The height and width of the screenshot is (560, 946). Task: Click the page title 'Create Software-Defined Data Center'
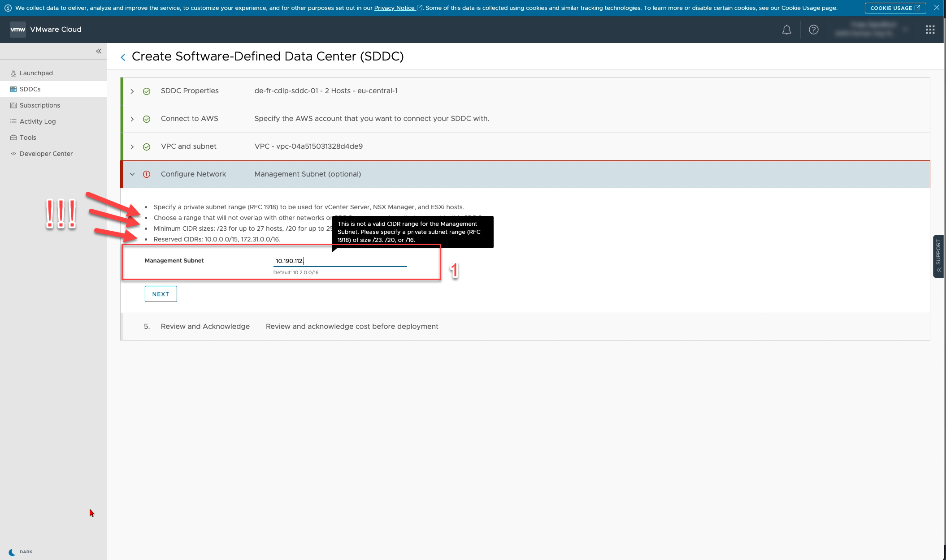pyautogui.click(x=268, y=56)
